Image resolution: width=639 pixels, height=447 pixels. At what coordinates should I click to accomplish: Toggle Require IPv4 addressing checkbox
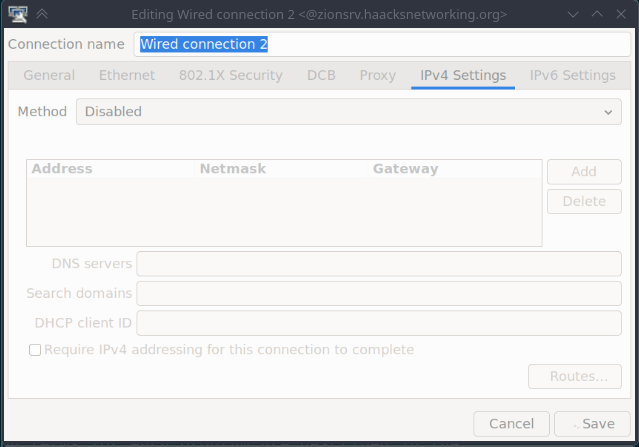click(x=35, y=350)
